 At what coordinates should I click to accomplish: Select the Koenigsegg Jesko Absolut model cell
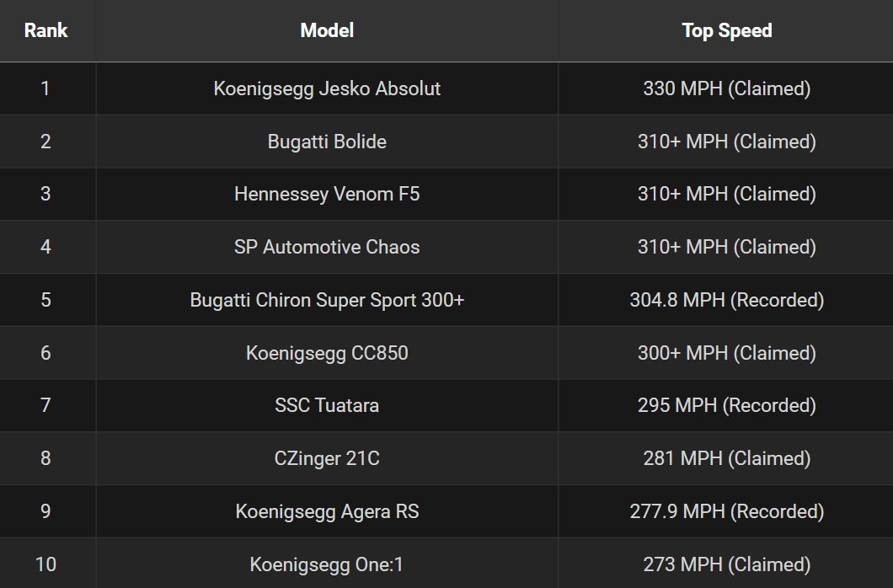(x=327, y=88)
